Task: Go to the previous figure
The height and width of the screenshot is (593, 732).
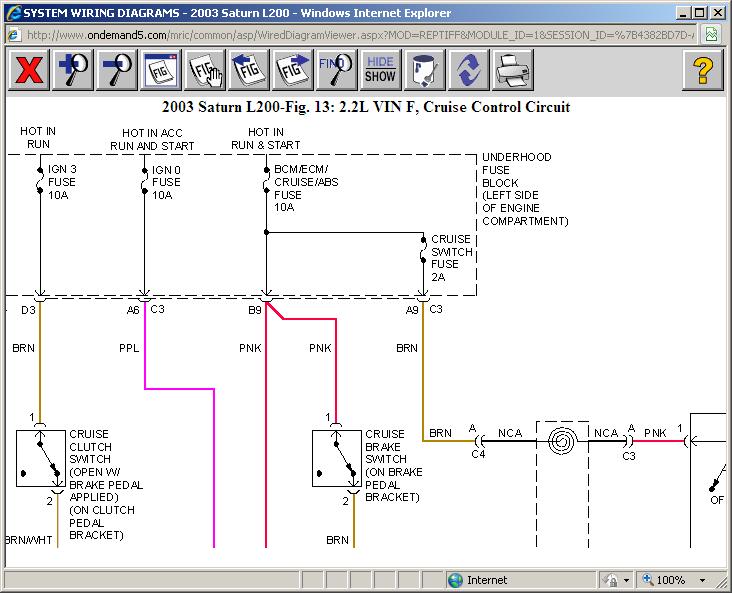Action: (250, 71)
